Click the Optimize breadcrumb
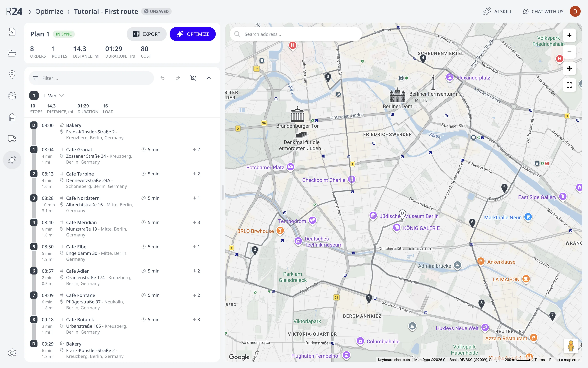 click(x=49, y=11)
